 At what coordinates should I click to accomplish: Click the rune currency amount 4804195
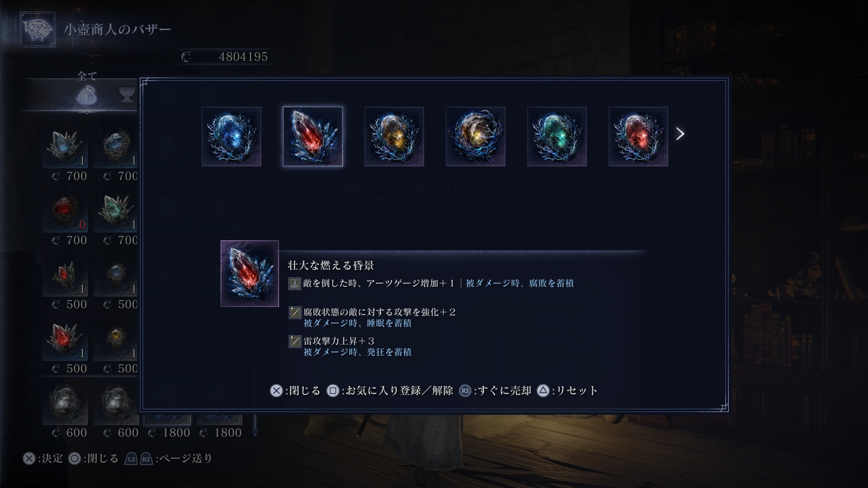click(x=243, y=56)
